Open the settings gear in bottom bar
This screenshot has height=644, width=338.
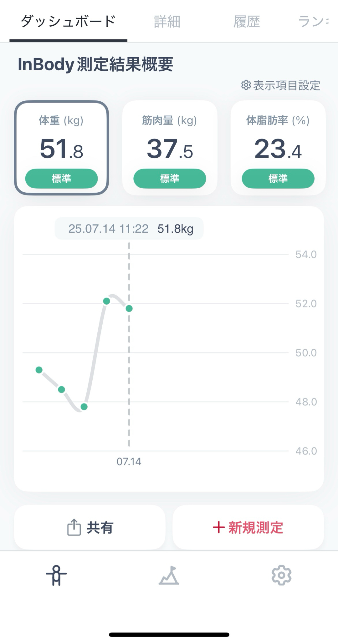pyautogui.click(x=281, y=575)
